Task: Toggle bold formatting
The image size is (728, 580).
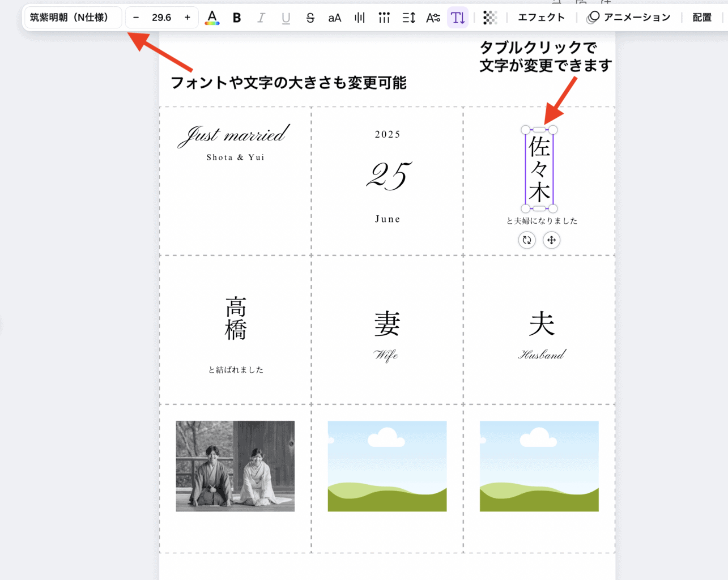Action: [x=237, y=18]
